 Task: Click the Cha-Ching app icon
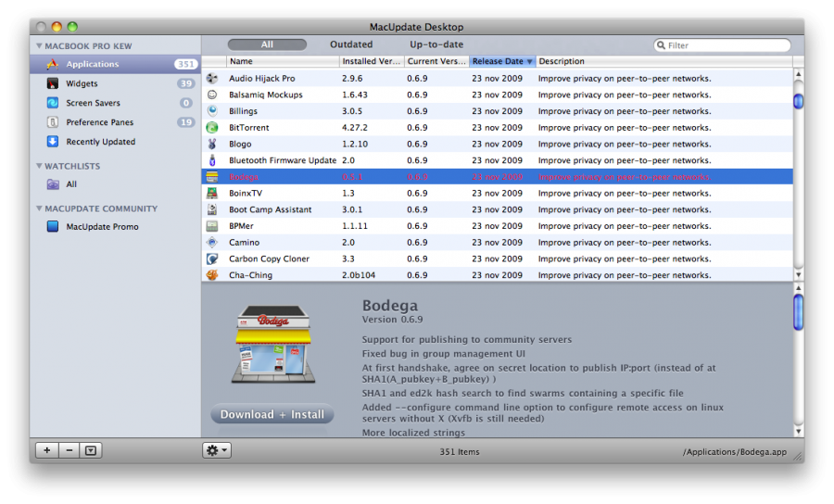(x=212, y=275)
